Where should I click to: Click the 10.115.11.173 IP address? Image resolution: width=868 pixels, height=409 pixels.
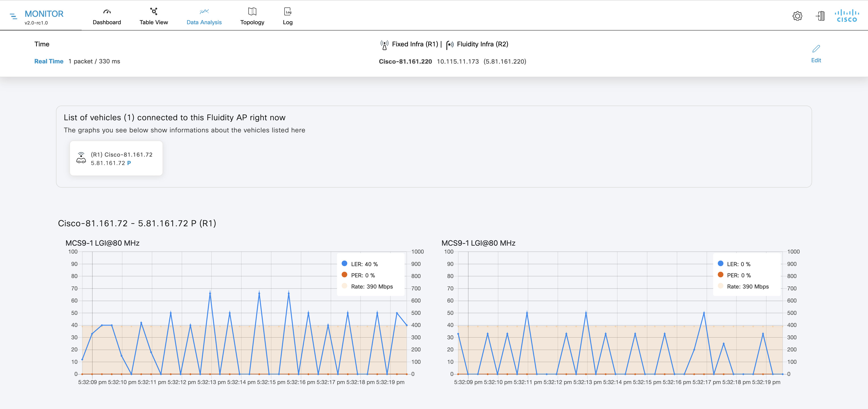[x=458, y=61]
